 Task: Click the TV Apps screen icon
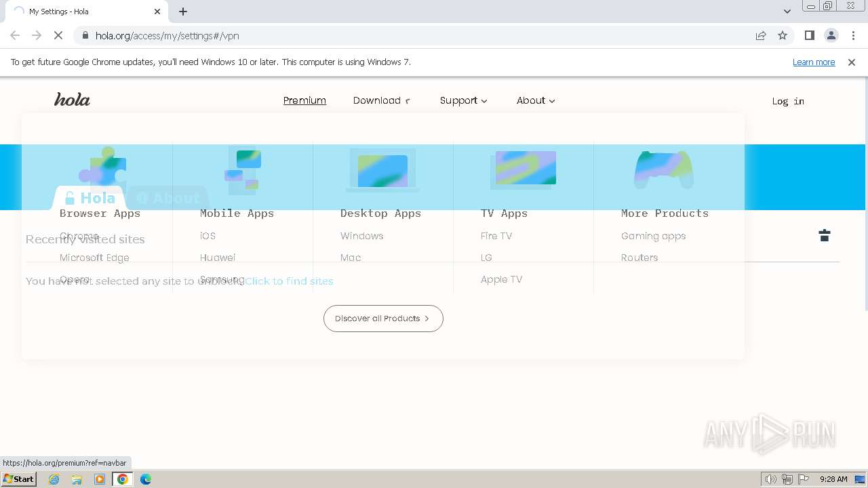(523, 169)
